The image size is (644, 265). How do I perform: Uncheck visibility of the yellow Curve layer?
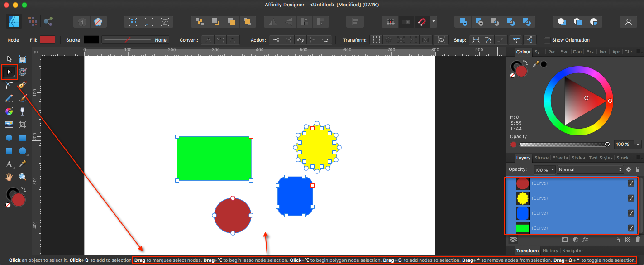(631, 198)
